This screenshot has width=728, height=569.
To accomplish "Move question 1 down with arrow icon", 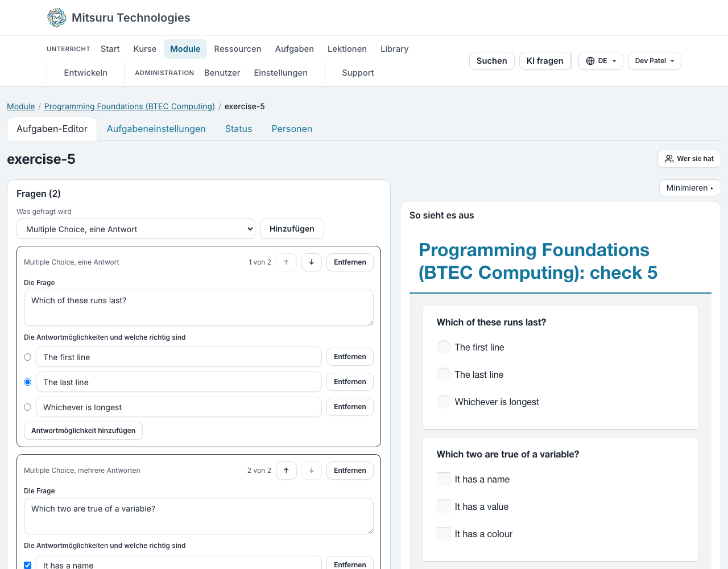I will pos(312,262).
